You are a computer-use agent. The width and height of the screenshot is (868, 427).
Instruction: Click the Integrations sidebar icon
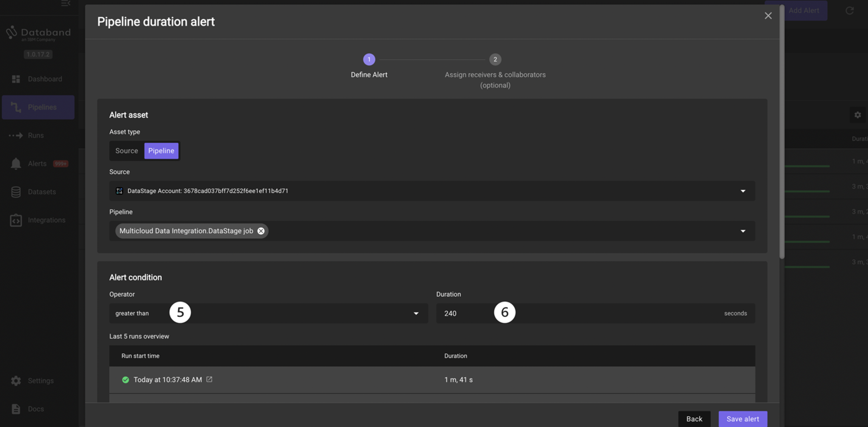(16, 220)
